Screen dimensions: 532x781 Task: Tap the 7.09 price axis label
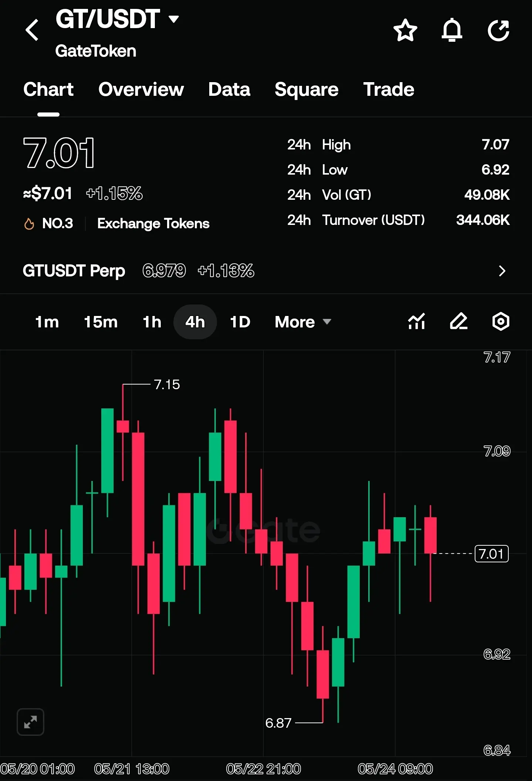pyautogui.click(x=497, y=451)
